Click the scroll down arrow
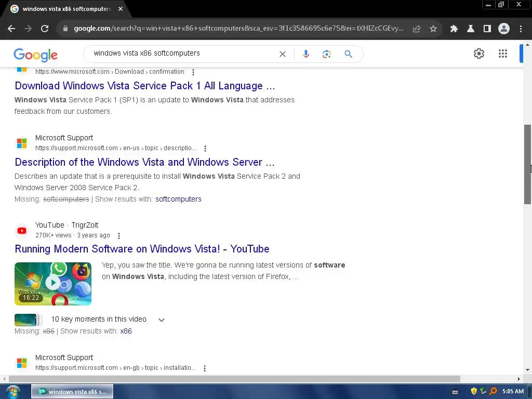Viewport: 532px width, 399px height. click(527, 370)
